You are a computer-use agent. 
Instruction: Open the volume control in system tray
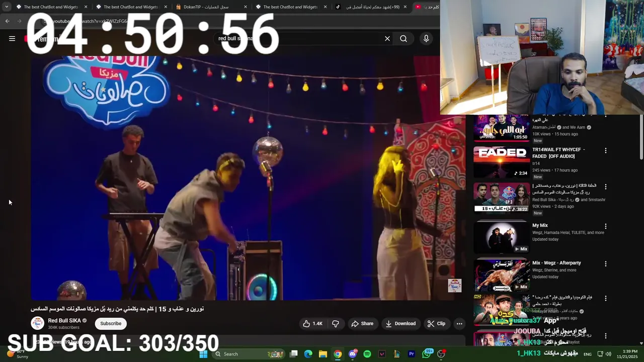pyautogui.click(x=608, y=354)
